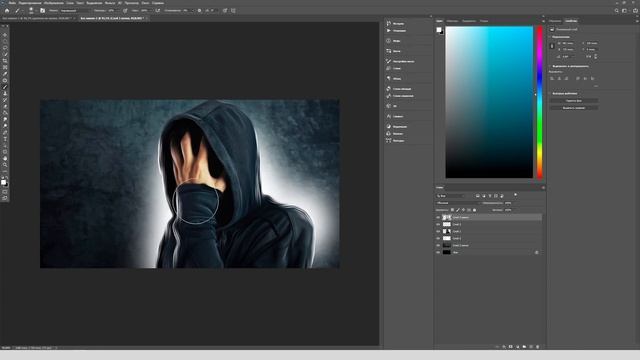Open the Character panel icon
The height and width of the screenshot is (360, 640).
[x=389, y=116]
